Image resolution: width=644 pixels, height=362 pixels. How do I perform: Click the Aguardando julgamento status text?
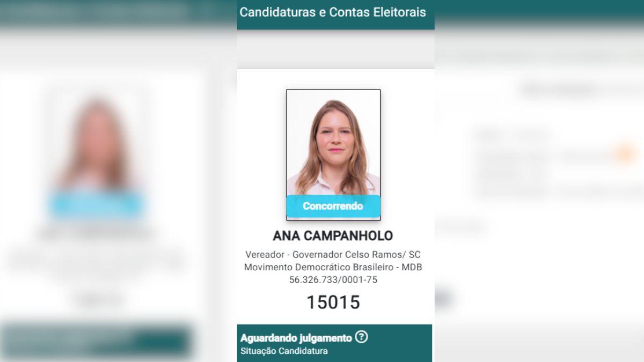[x=296, y=338]
